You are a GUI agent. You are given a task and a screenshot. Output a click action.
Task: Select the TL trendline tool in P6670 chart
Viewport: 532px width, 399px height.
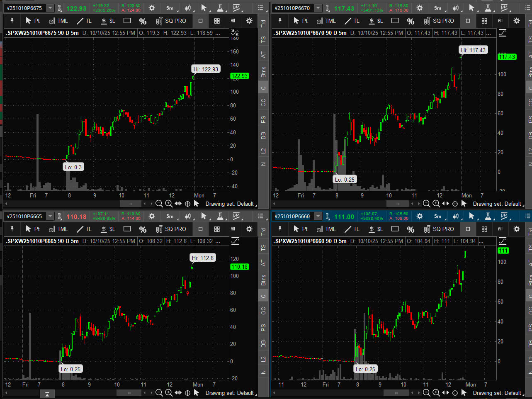352,21
